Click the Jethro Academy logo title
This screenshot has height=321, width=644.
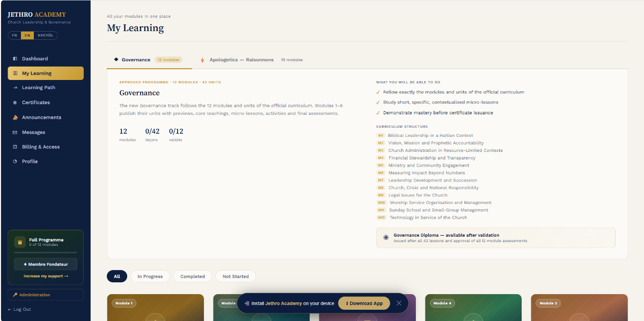coord(36,14)
